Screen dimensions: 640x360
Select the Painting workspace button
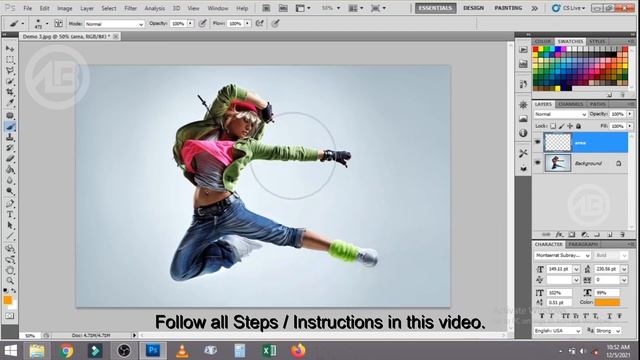pyautogui.click(x=508, y=8)
